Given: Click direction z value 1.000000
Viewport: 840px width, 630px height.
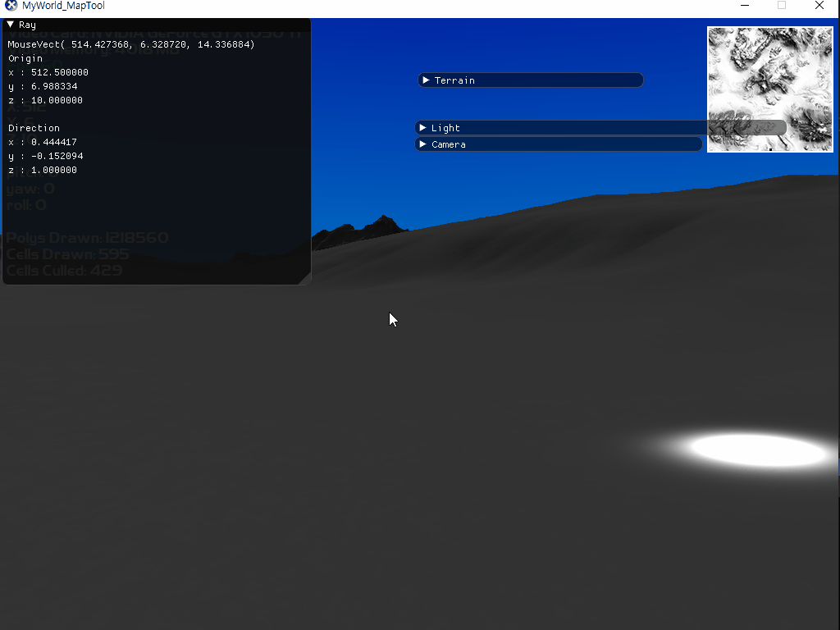Looking at the screenshot, I should coord(53,170).
